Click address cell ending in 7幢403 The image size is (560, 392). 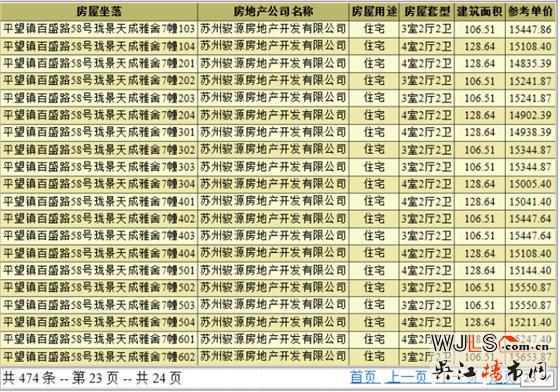pyautogui.click(x=99, y=236)
